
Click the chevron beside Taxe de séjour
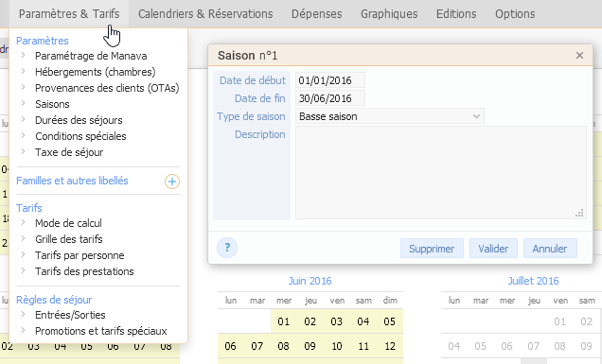pyautogui.click(x=23, y=152)
